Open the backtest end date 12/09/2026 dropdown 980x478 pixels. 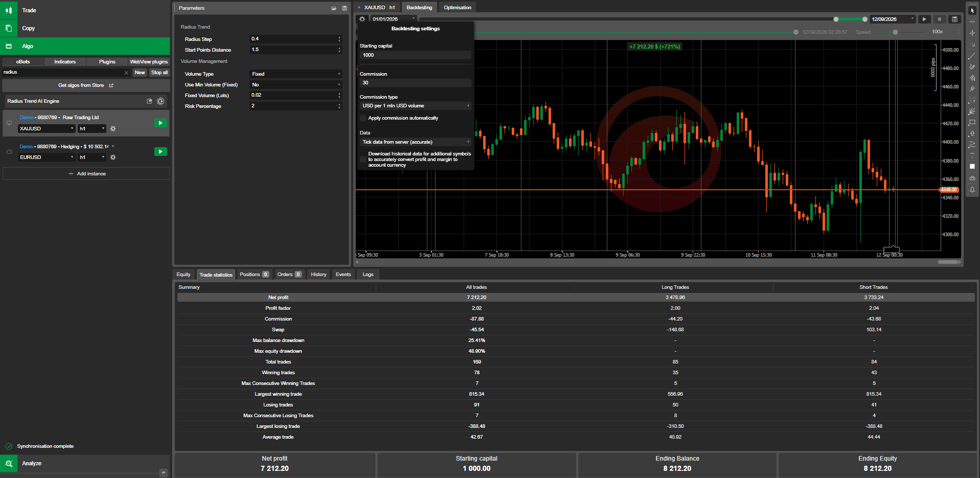tap(893, 19)
